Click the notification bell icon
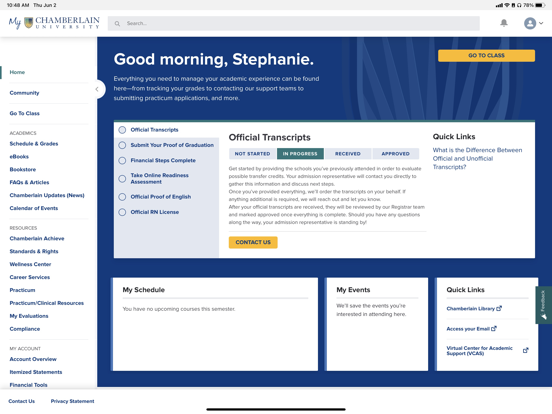552x414 pixels. (x=504, y=23)
